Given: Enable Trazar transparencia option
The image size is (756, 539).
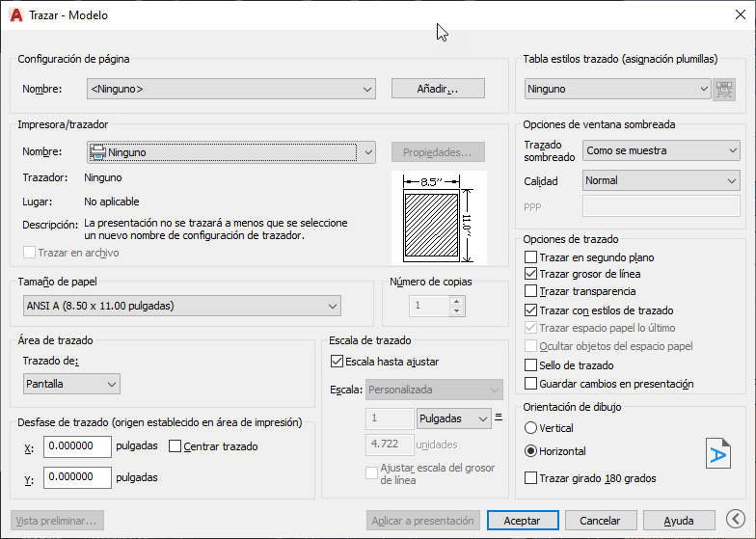Looking at the screenshot, I should pos(530,291).
